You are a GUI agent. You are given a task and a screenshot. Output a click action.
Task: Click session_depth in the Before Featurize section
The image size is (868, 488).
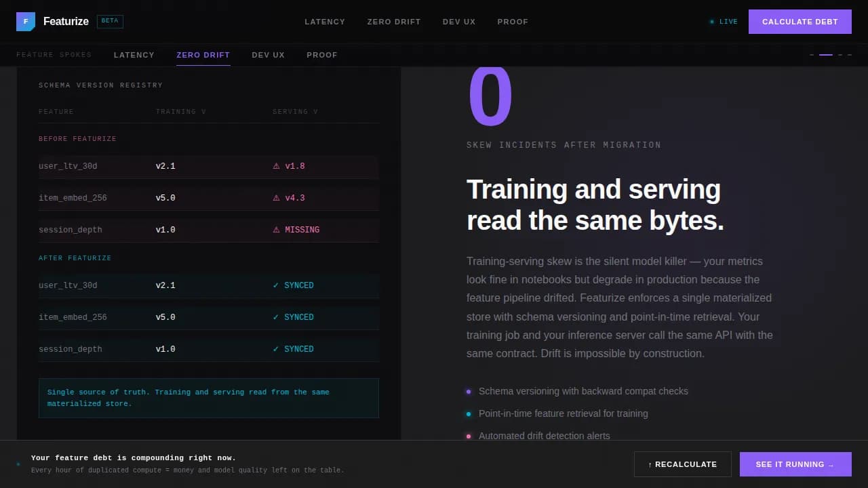[x=71, y=230]
